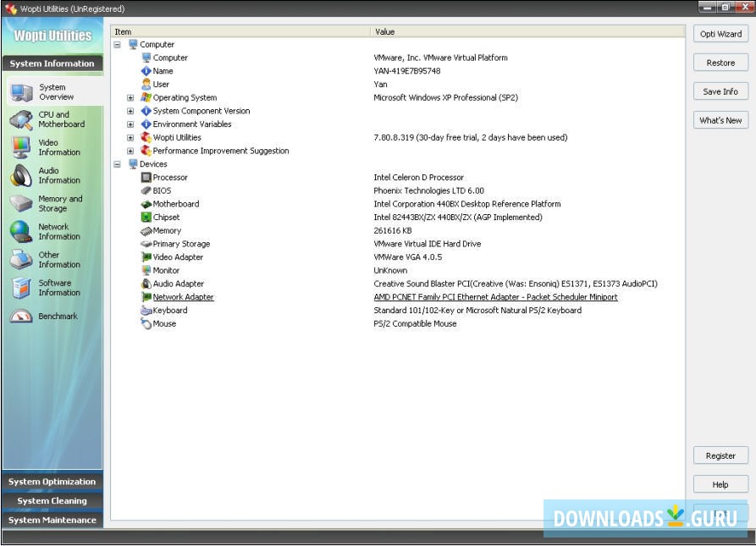
Task: Switch to System Optimization section
Action: click(52, 482)
